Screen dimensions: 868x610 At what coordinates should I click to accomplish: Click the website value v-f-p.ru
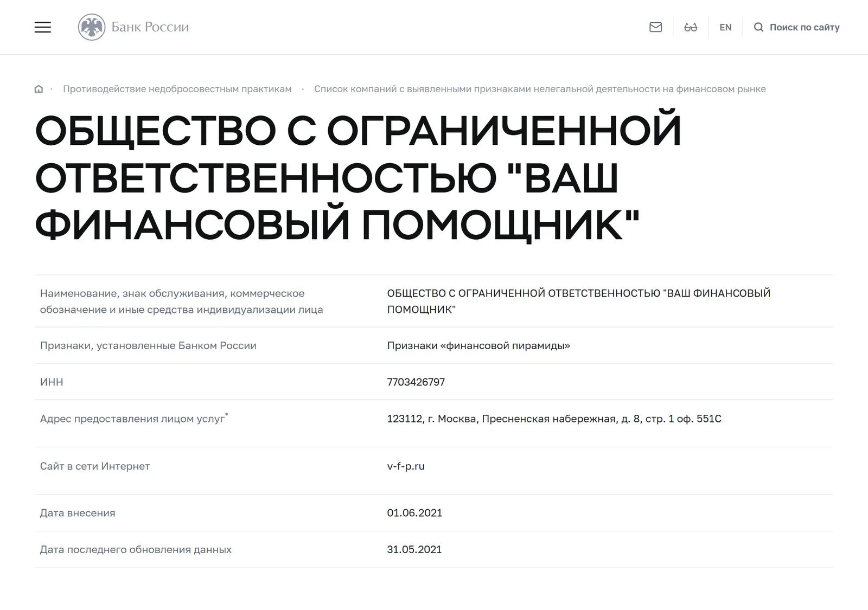click(406, 466)
